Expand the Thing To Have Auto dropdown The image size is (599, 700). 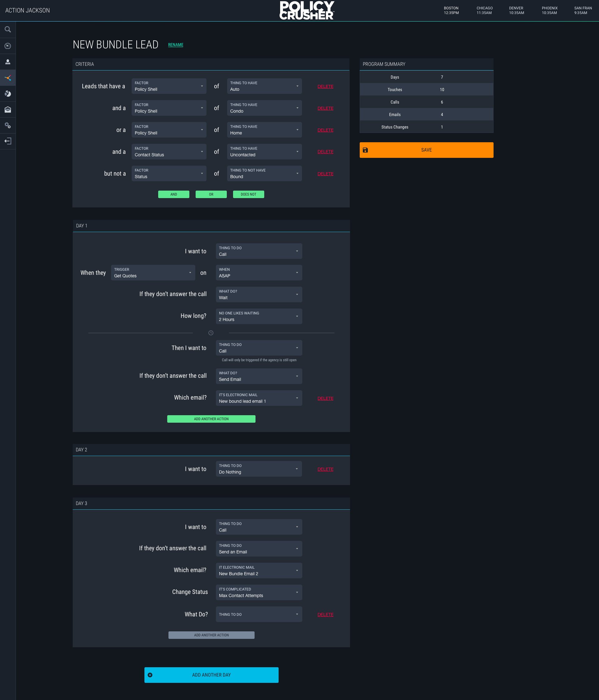click(x=264, y=86)
